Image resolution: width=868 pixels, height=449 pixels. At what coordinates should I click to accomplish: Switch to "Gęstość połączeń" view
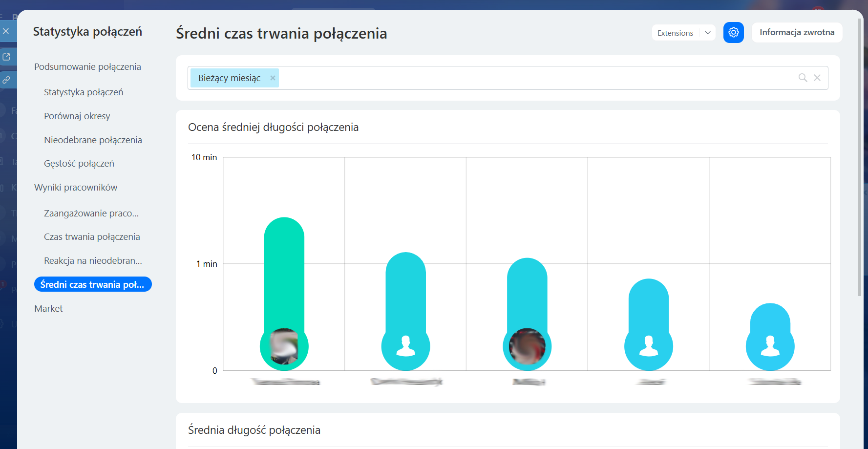pyautogui.click(x=79, y=163)
